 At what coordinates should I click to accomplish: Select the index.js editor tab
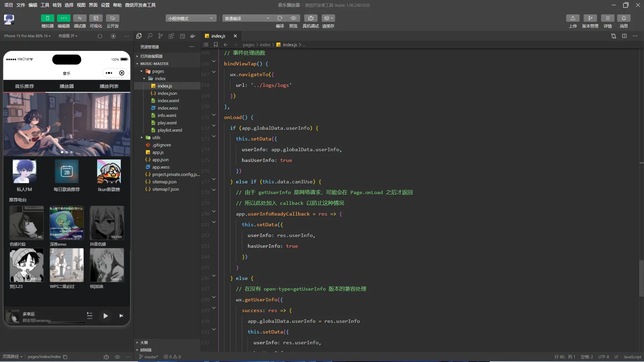pos(218,36)
